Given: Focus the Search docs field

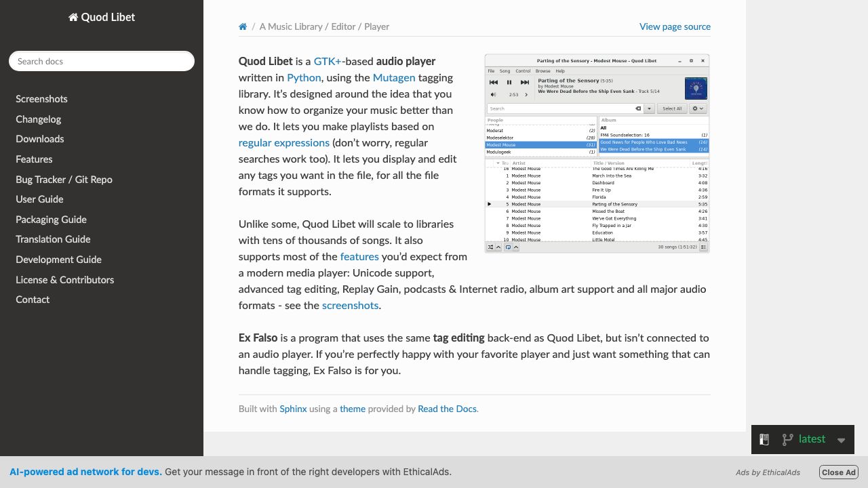Looking at the screenshot, I should click(102, 61).
